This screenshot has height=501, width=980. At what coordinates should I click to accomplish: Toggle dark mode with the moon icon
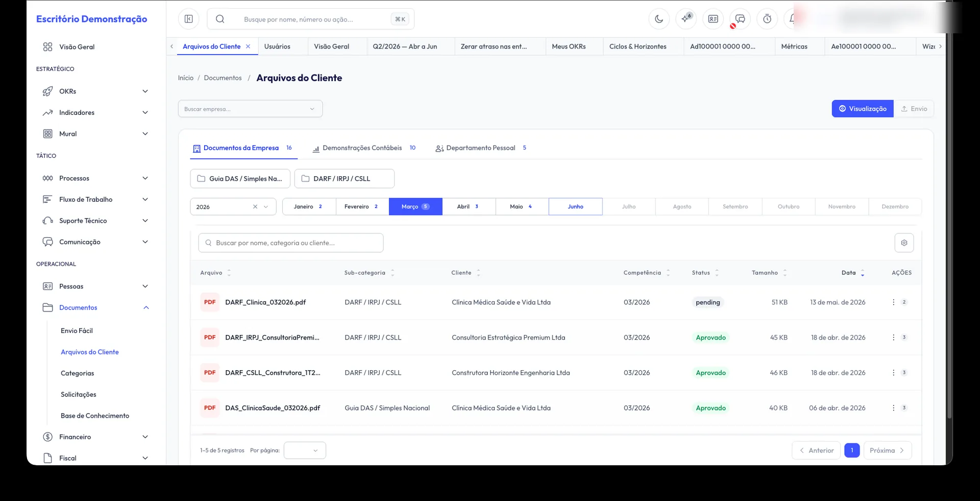click(x=659, y=19)
